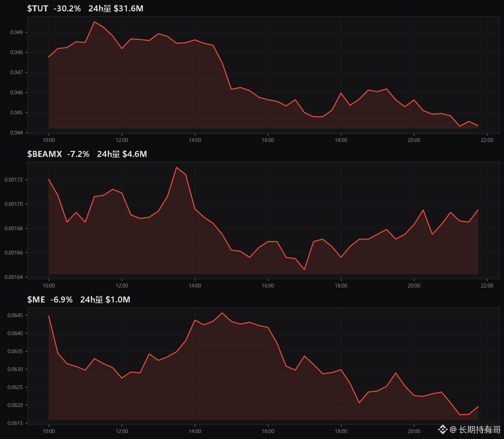504x439 pixels.
Task: Click the 0.00170 price axis label
Action: click(x=14, y=204)
